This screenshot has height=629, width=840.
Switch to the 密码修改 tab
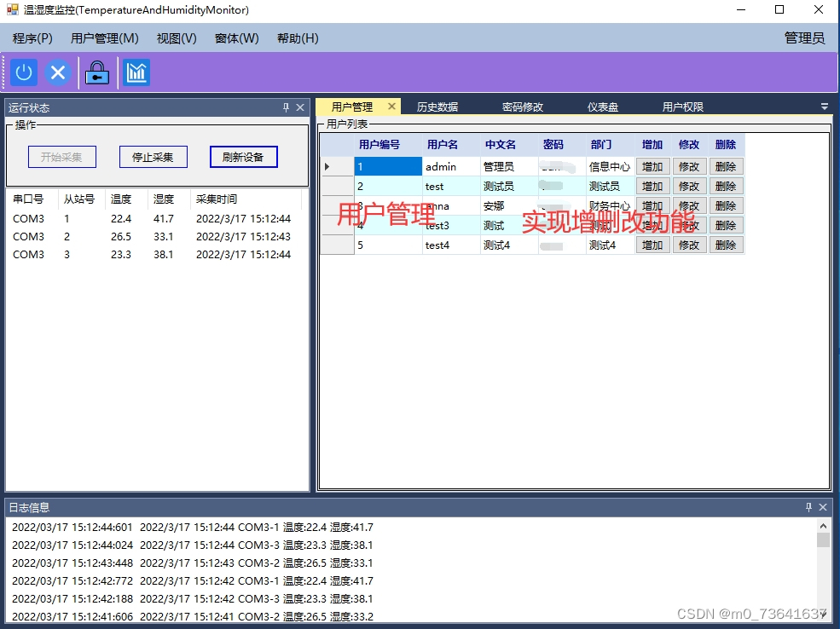click(x=523, y=107)
